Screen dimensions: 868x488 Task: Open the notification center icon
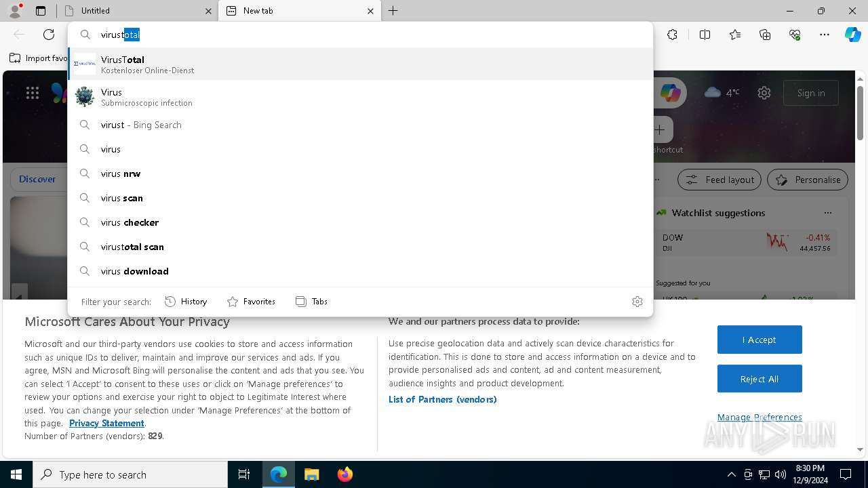(x=846, y=474)
